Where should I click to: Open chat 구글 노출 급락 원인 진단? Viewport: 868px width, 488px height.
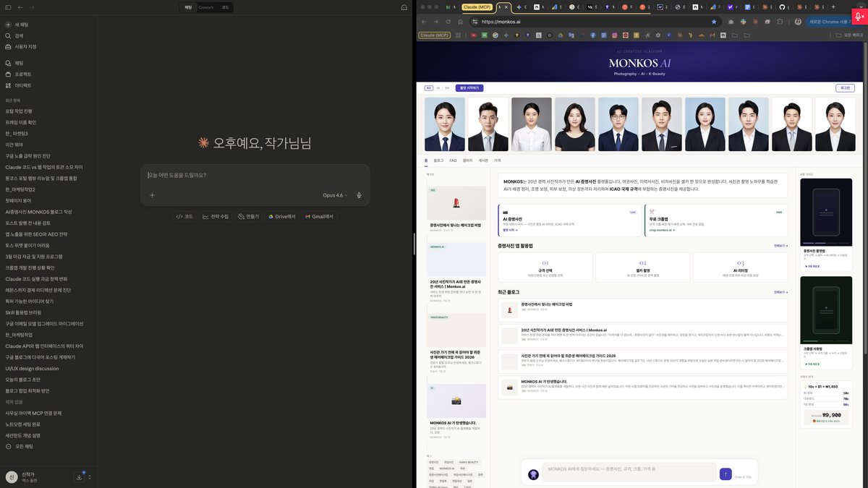(27, 155)
